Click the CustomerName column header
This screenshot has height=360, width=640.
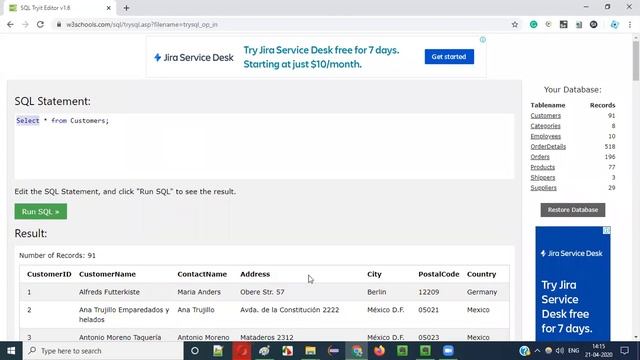tap(107, 274)
